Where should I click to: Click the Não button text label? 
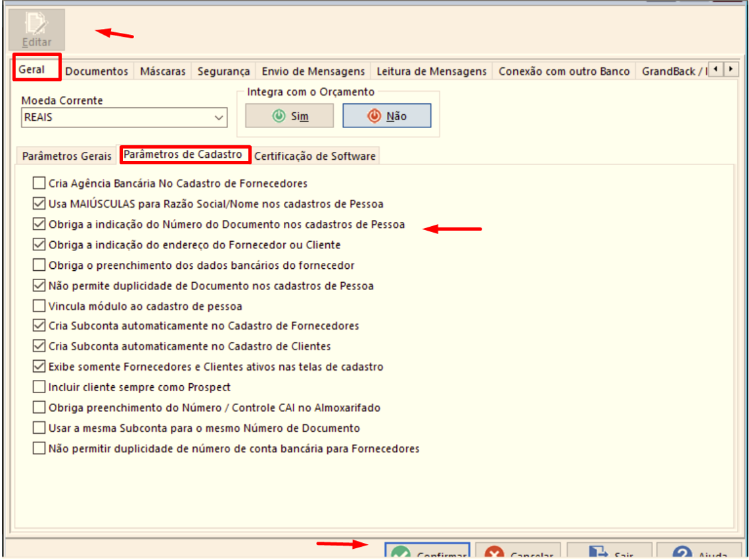pyautogui.click(x=396, y=116)
